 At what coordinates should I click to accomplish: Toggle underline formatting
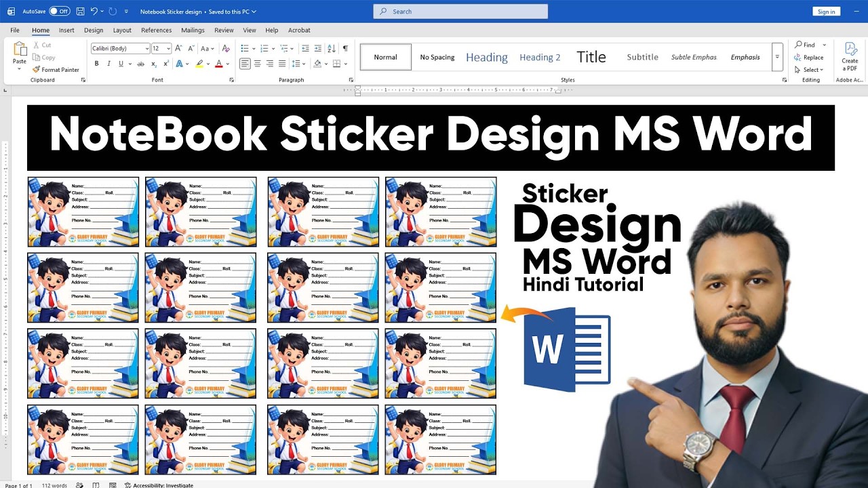click(121, 64)
